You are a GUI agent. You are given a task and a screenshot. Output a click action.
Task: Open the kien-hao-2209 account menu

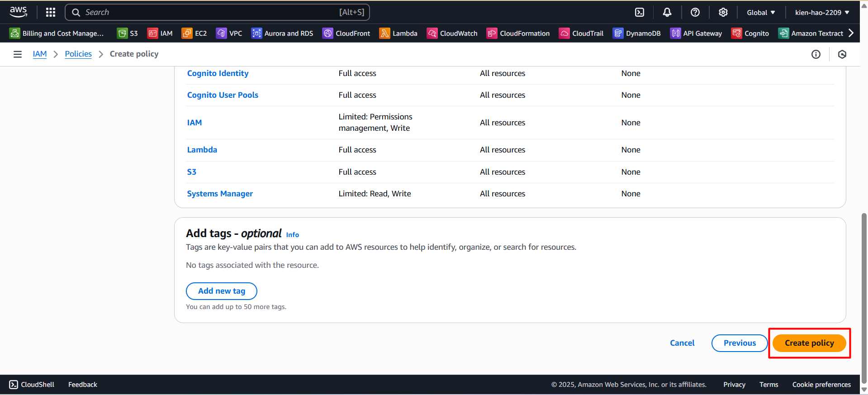pos(822,13)
